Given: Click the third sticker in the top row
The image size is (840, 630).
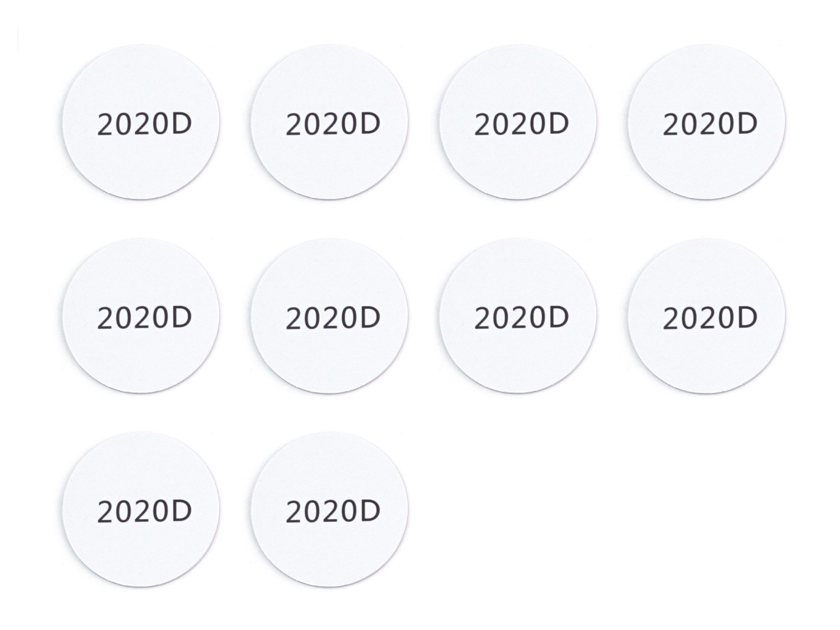Looking at the screenshot, I should click(x=518, y=122).
